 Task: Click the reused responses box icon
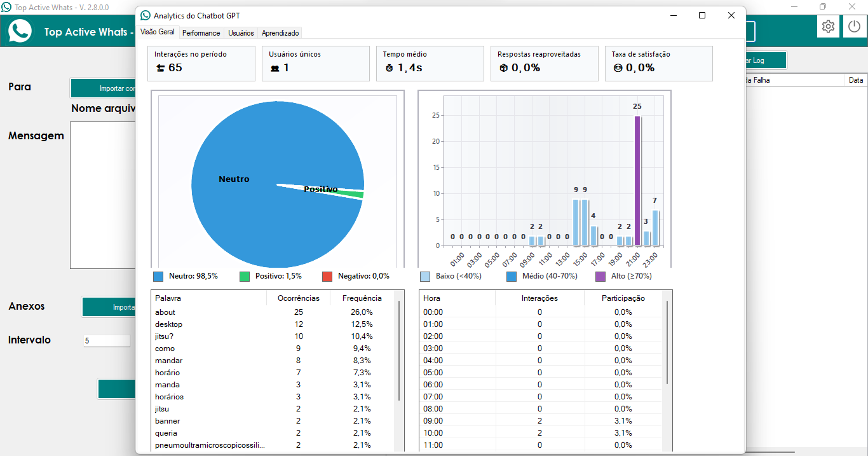(503, 68)
